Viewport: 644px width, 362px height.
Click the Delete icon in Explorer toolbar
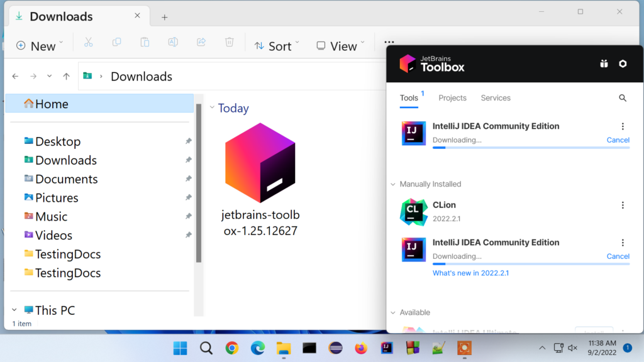[229, 42]
